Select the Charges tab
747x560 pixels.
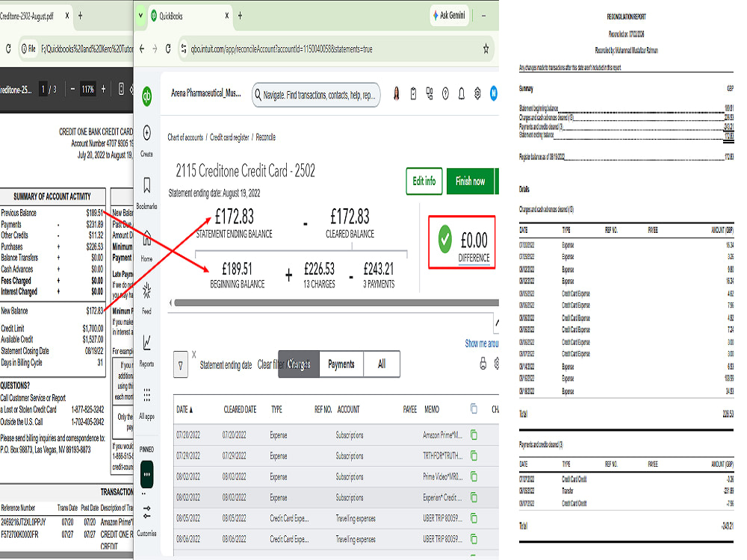click(x=298, y=364)
